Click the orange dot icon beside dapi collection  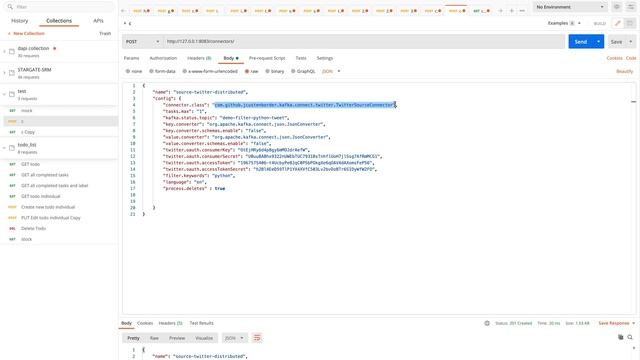click(x=55, y=48)
